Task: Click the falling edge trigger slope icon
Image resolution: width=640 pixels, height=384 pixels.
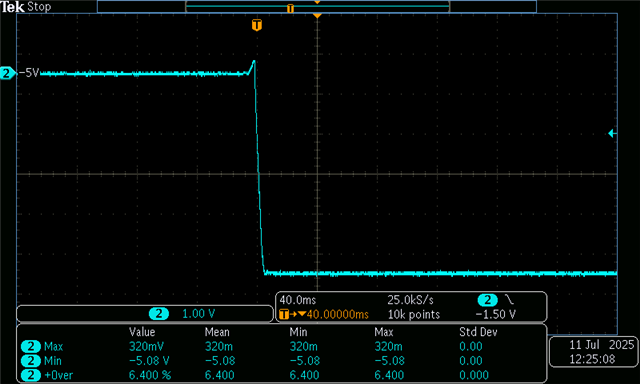Action: [509, 300]
